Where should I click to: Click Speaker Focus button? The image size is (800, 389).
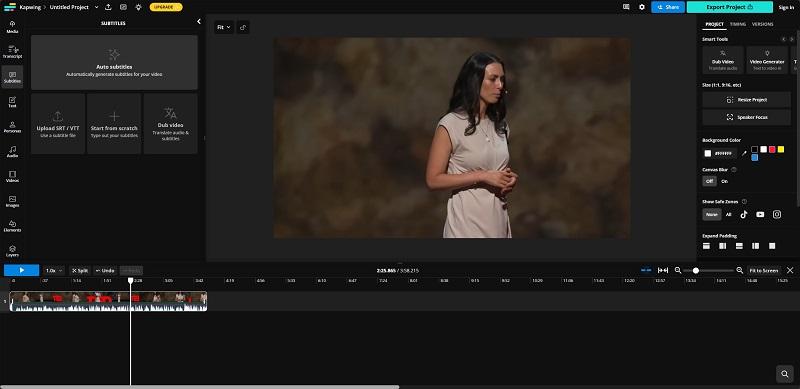[746, 117]
